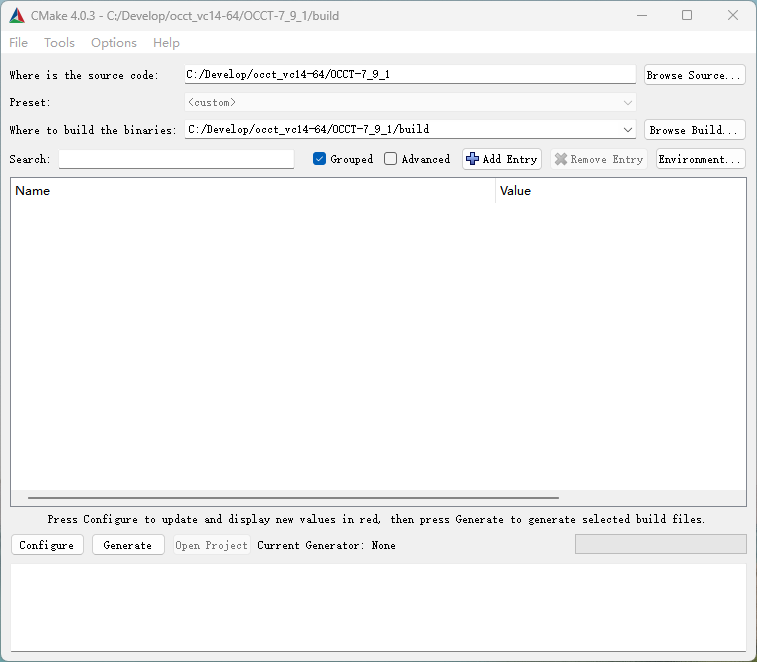Click the 'Where to build the binaries:' label
Viewport: 757px width, 662px height.
pyautogui.click(x=93, y=130)
